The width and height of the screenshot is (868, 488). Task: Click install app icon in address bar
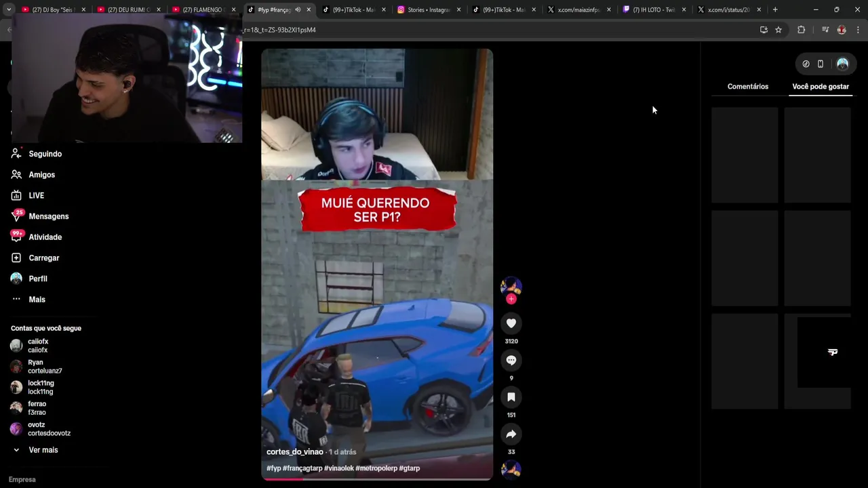pyautogui.click(x=764, y=30)
